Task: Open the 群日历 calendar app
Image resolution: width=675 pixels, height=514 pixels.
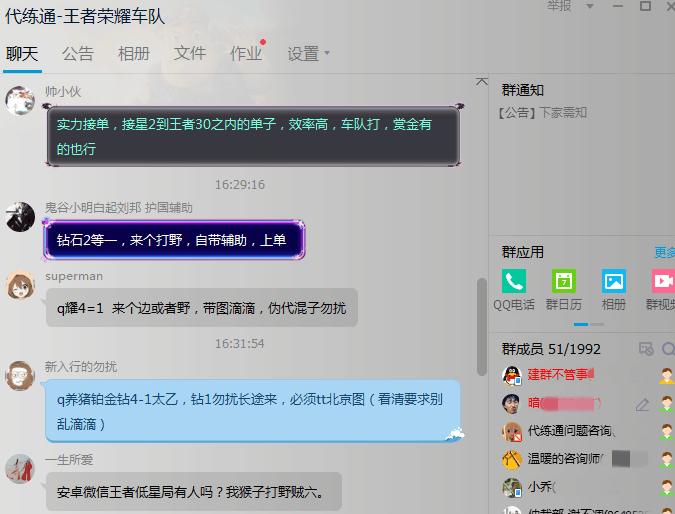Action: coord(564,289)
